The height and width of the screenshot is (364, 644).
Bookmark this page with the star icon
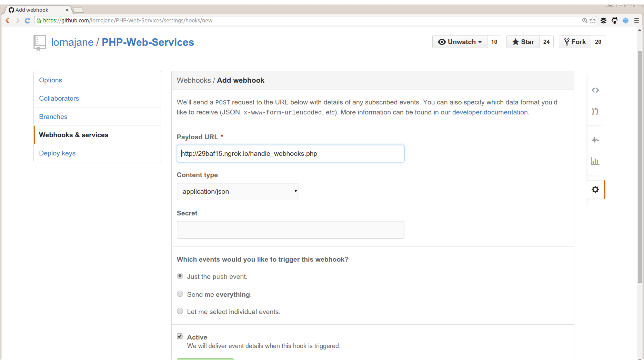coord(593,21)
